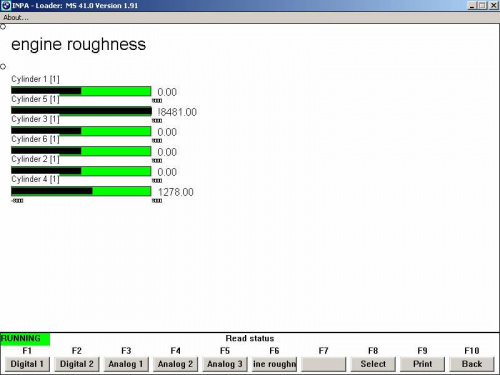Image resolution: width=500 pixels, height=375 pixels.
Task: Select the engine roughness F6 button
Action: [x=274, y=364]
